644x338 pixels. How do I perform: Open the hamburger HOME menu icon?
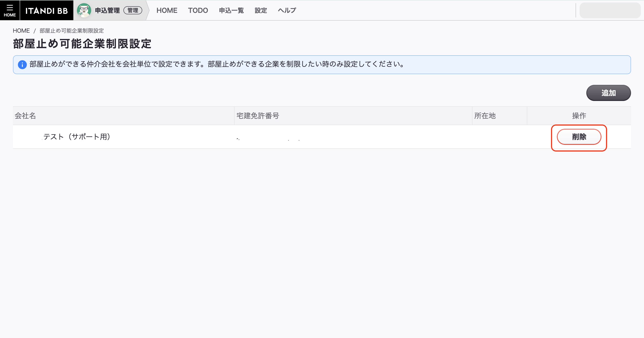tap(10, 10)
